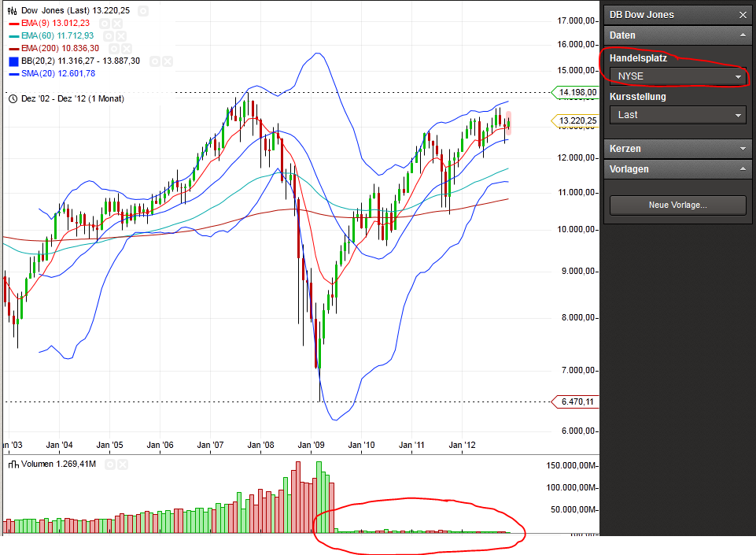The width and height of the screenshot is (756, 555).
Task: Remove the EMA(200) indicator
Action: 128,49
